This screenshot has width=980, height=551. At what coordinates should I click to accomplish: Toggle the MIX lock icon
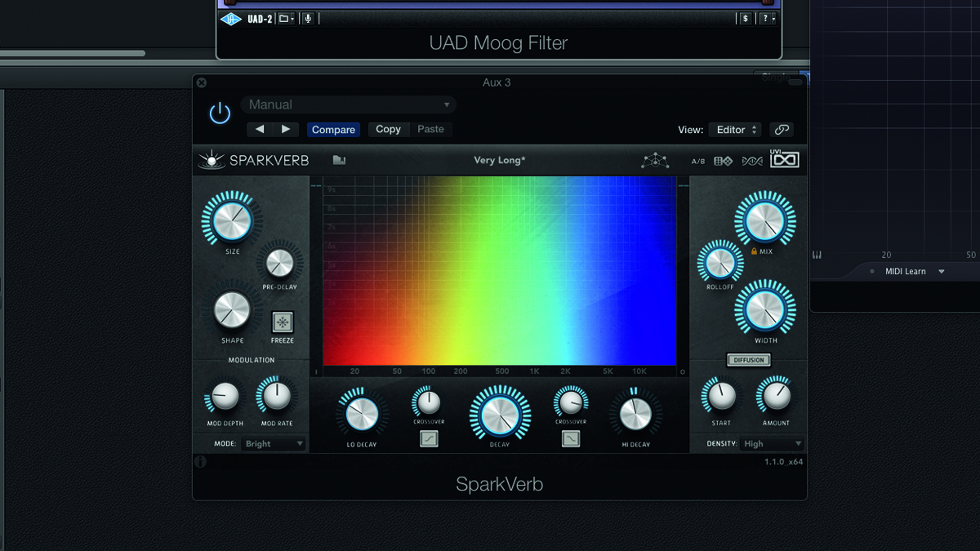(754, 251)
